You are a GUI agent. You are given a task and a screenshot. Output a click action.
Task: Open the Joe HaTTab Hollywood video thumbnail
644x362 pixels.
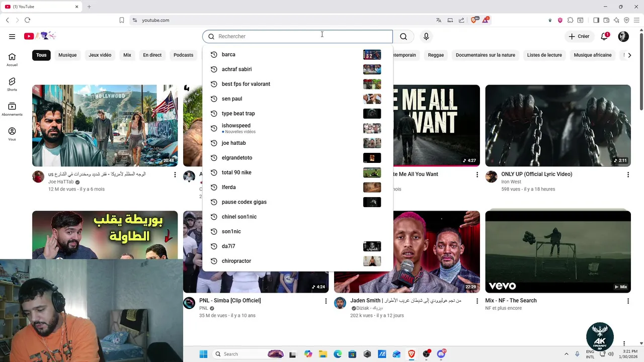coord(105,126)
